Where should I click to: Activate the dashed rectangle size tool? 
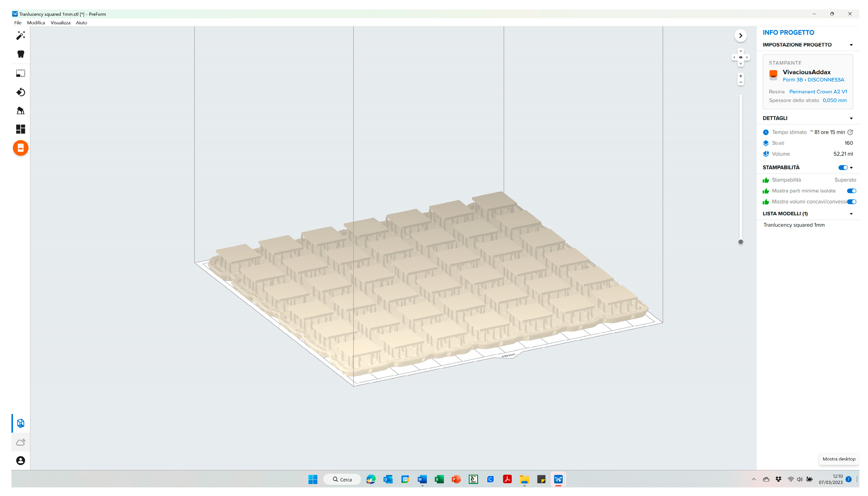coord(21,73)
